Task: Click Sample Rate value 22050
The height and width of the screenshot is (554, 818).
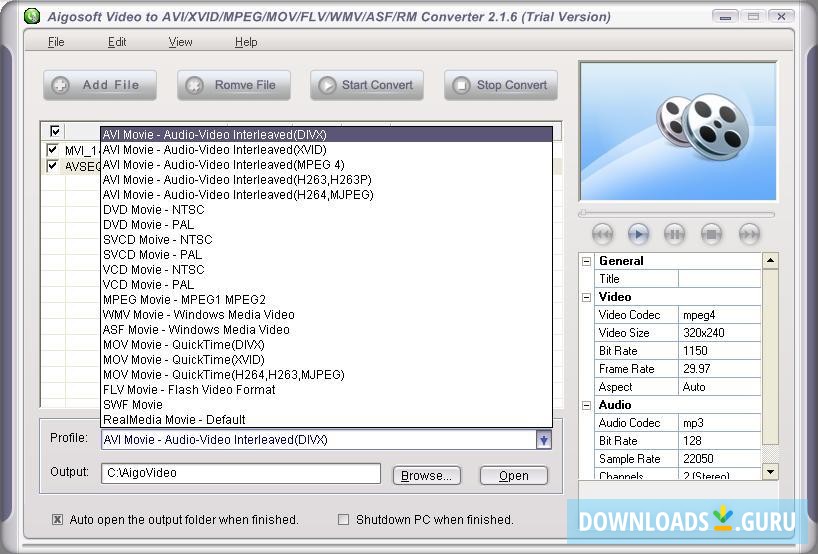Action: (x=719, y=459)
